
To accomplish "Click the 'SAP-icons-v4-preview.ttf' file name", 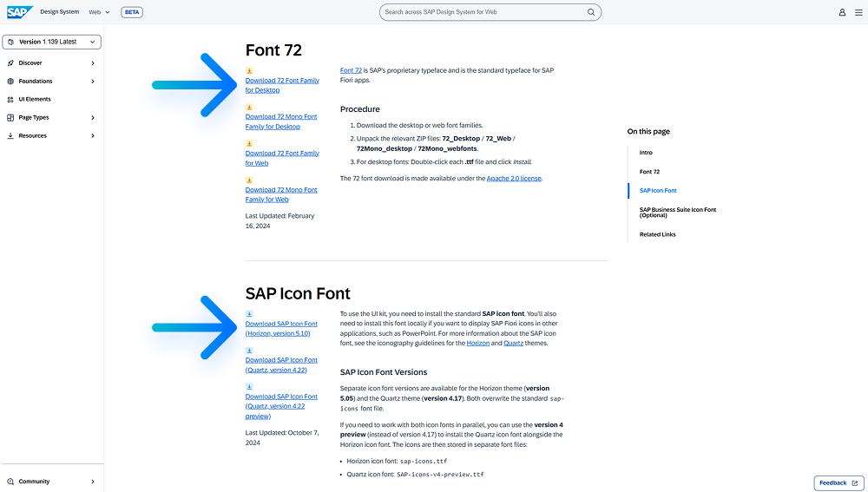I will coord(440,475).
